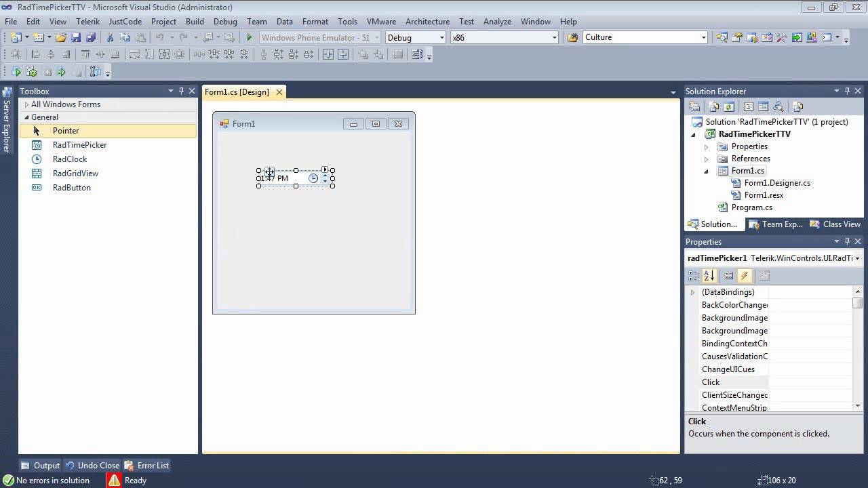Open the Build menu

(195, 22)
